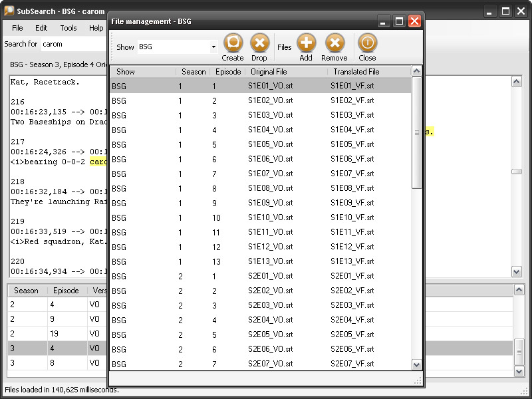Click the Drop show icon

pyautogui.click(x=259, y=44)
